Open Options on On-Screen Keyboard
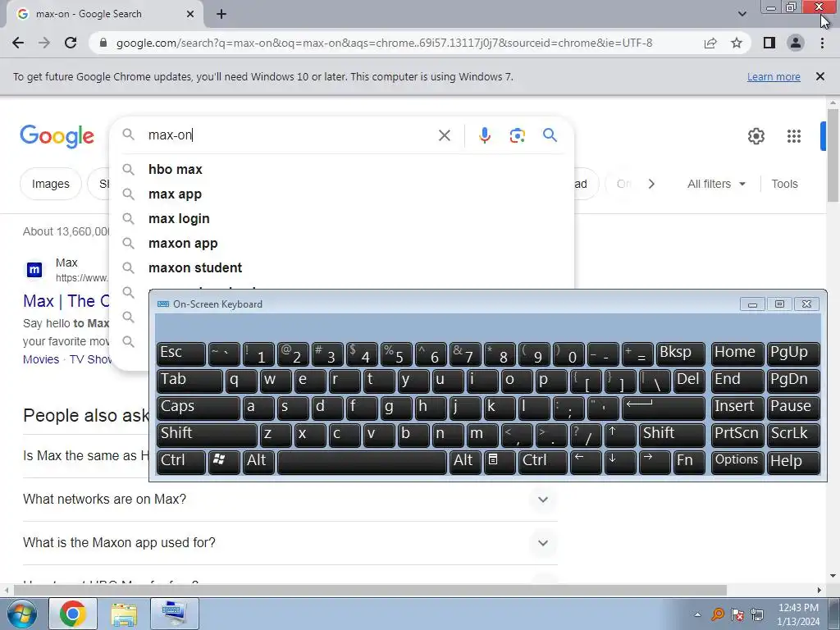 [737, 462]
